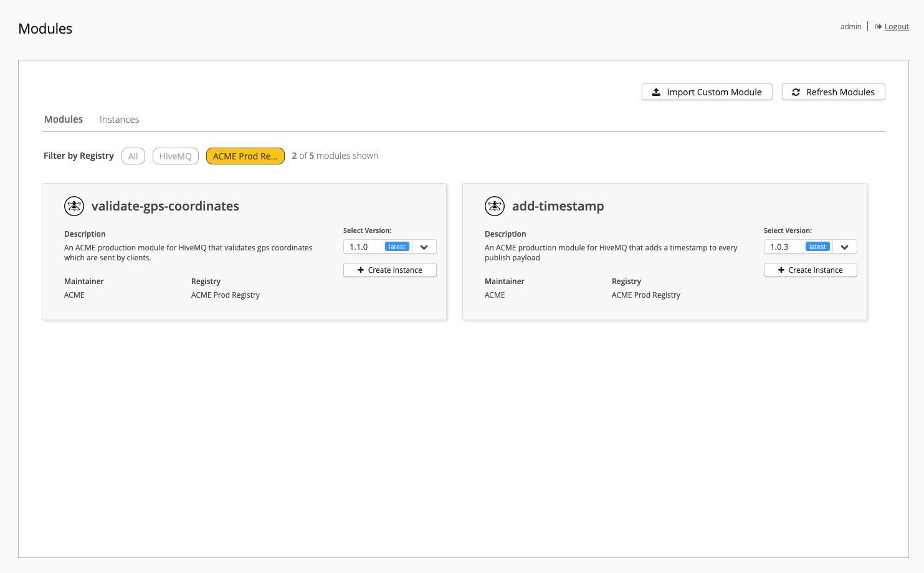Open version dropdown arrow for validate-gps-coordinates
Screen dimensions: 924x573
(x=424, y=247)
